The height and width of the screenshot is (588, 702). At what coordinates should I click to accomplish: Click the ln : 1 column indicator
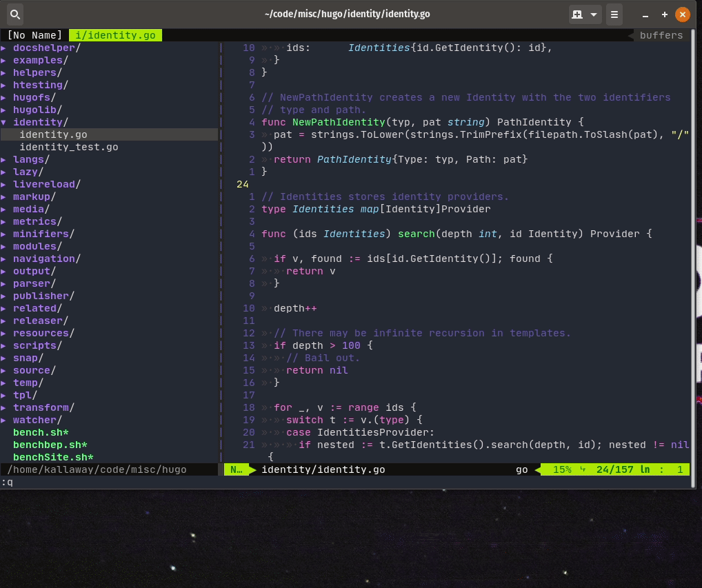pyautogui.click(x=663, y=469)
